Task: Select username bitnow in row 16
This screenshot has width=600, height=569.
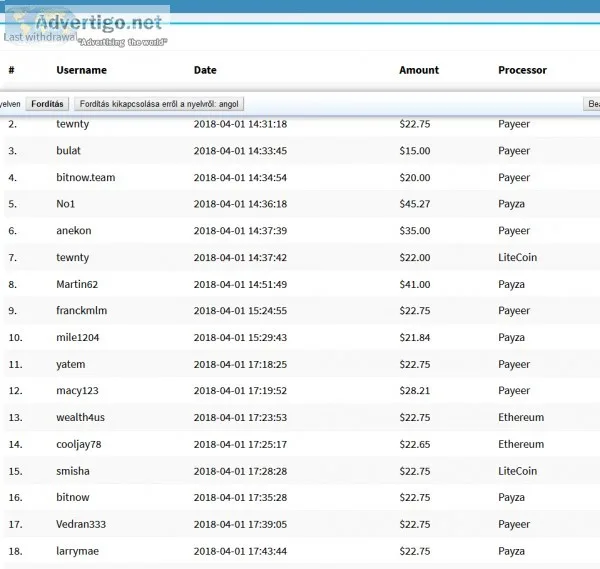Action: click(73, 497)
